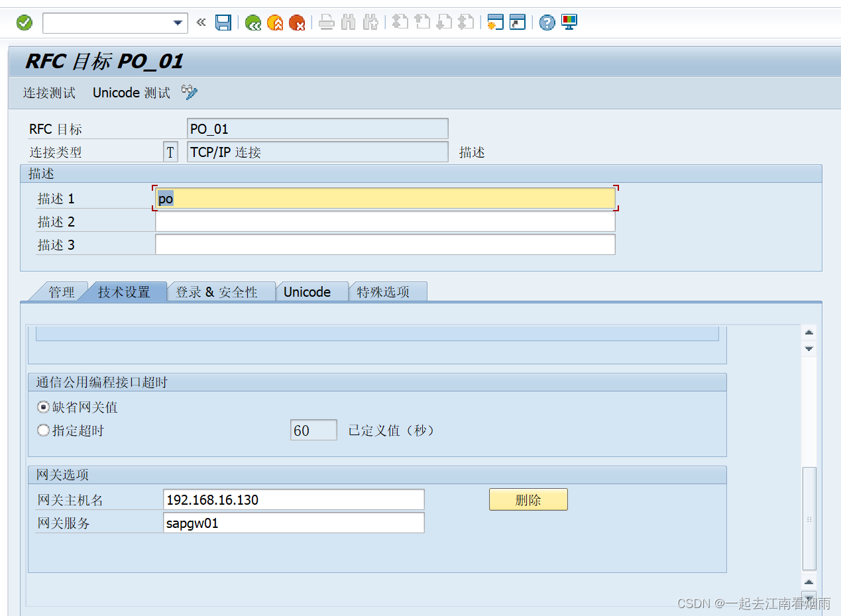Viewport: 841px width, 616px height.
Task: Click the collapse command field chevron
Action: 201,22
